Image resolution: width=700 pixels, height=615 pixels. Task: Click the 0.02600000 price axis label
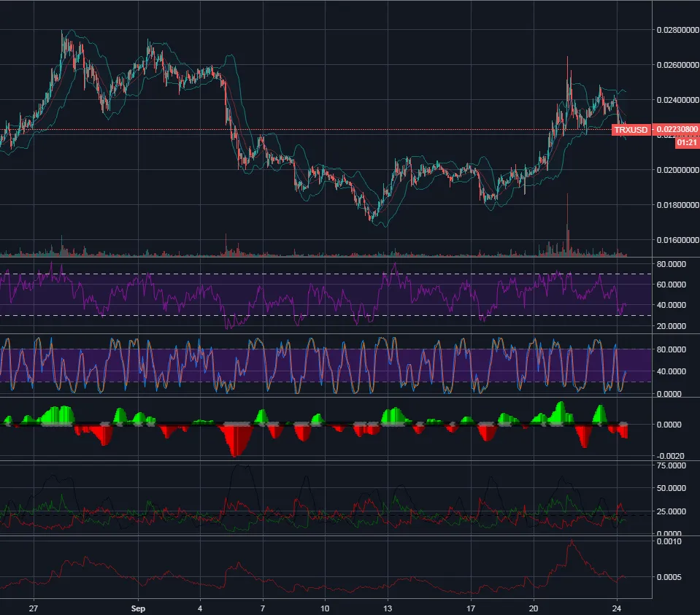click(677, 65)
